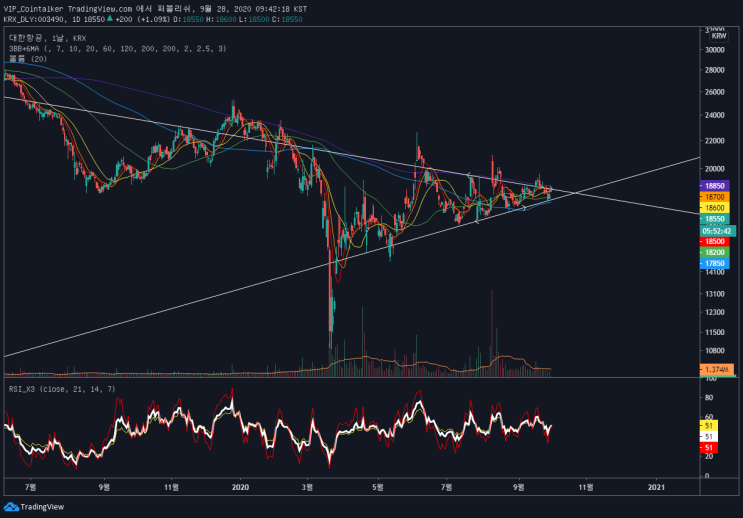This screenshot has height=518, width=743.
Task: Click the 10800 price axis label
Action: (x=715, y=351)
